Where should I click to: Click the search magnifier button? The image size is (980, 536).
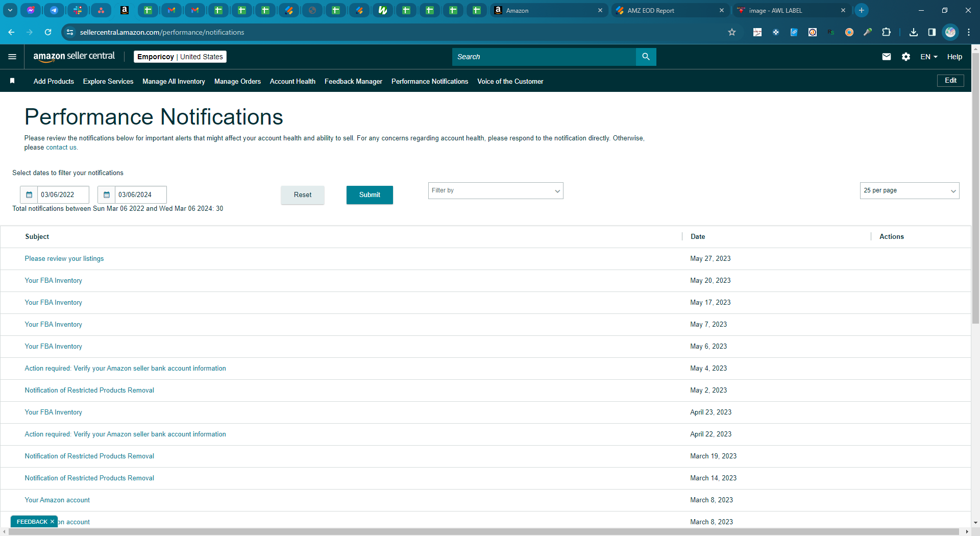pos(646,57)
